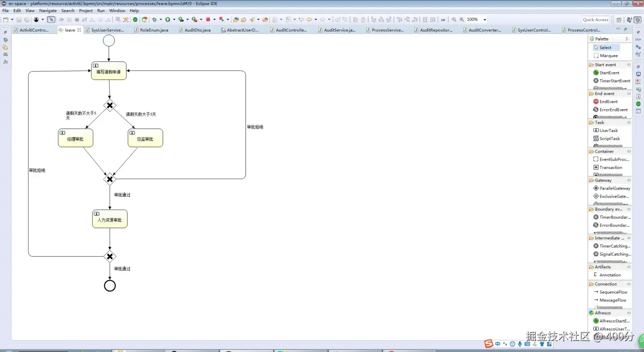
Task: Select the AlfrescoStartEvent tool
Action: point(611,321)
